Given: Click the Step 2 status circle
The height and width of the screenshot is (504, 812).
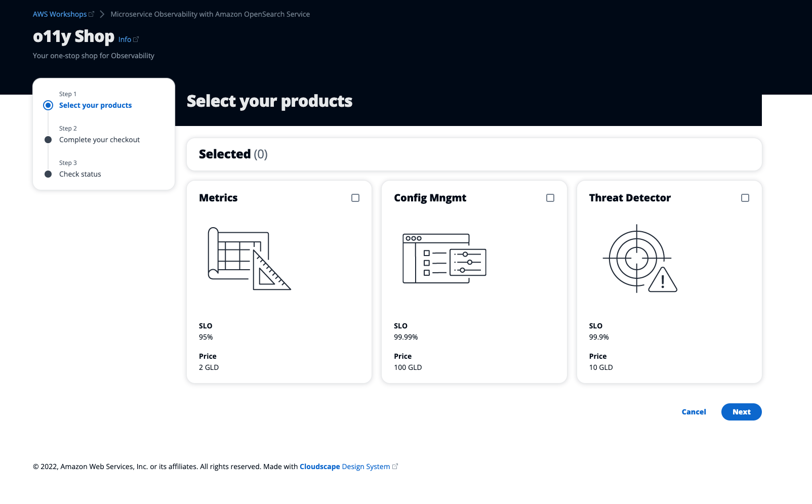Looking at the screenshot, I should (x=48, y=140).
